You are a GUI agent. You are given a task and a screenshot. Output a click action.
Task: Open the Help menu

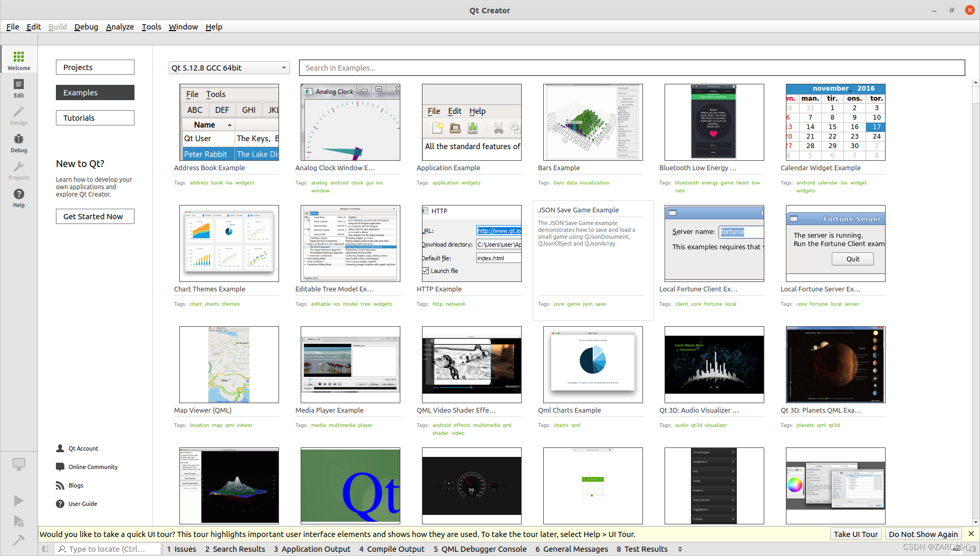pos(214,27)
